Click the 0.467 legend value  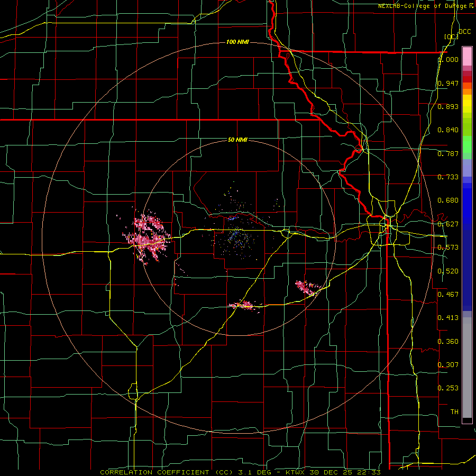[x=448, y=294]
